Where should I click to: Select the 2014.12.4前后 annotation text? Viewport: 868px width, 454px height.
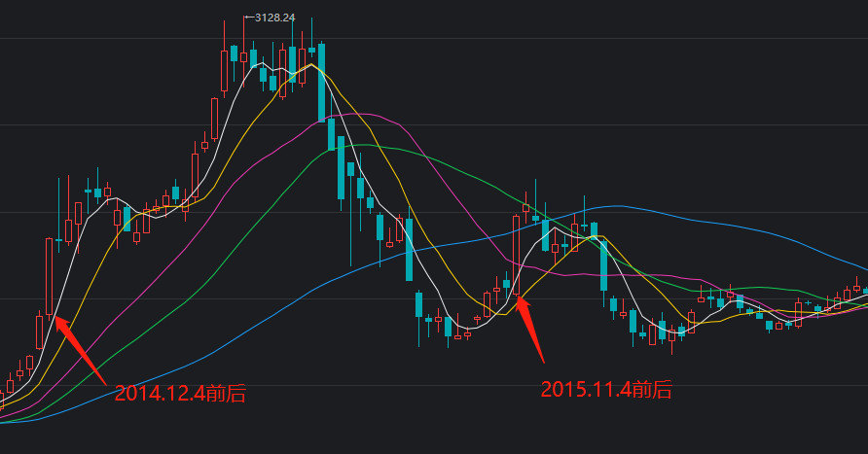pyautogui.click(x=180, y=394)
